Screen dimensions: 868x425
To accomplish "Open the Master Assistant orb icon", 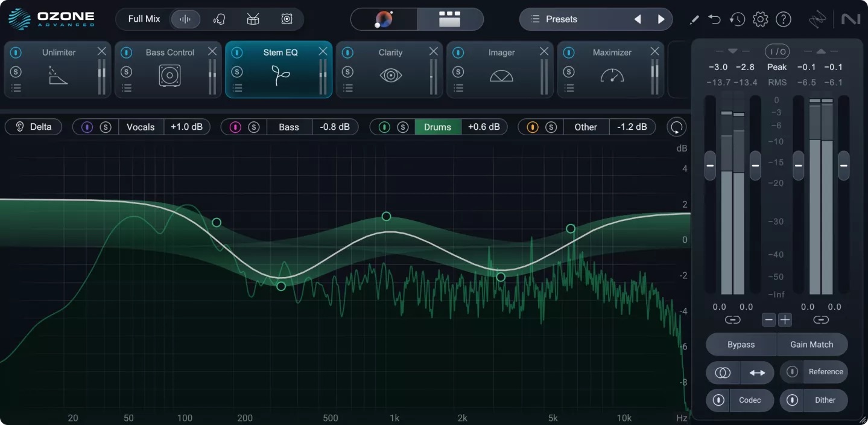I will [x=383, y=19].
